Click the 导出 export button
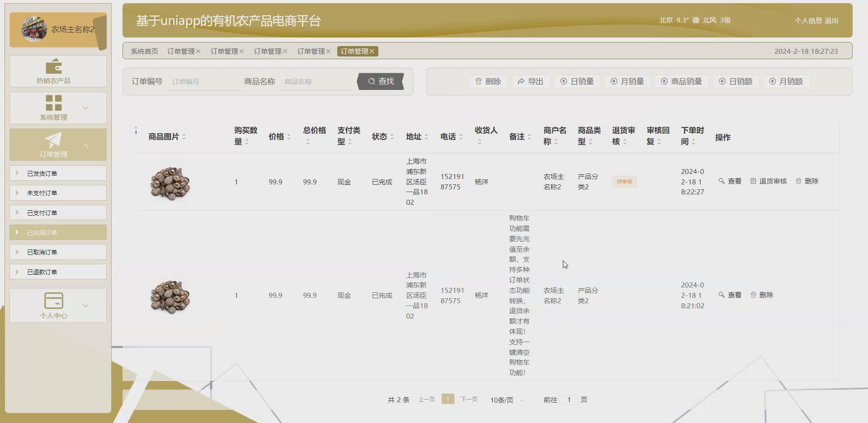Image resolution: width=868 pixels, height=423 pixels. pos(531,81)
